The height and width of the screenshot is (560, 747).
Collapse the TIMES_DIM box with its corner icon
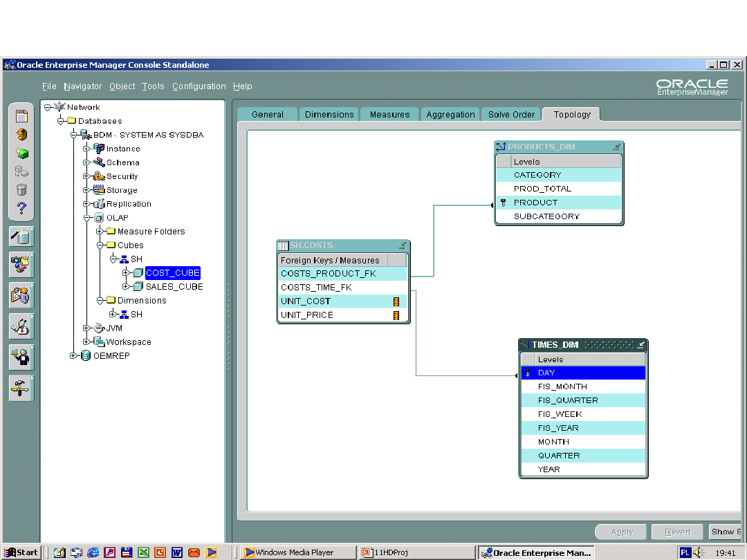(640, 344)
